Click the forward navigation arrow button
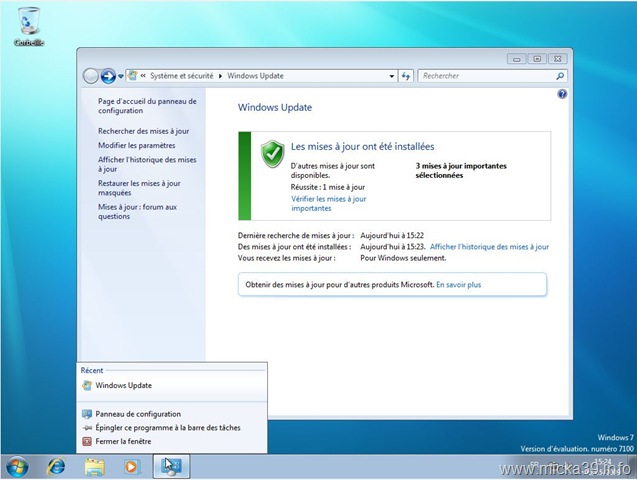Image resolution: width=637 pixels, height=480 pixels. (108, 76)
